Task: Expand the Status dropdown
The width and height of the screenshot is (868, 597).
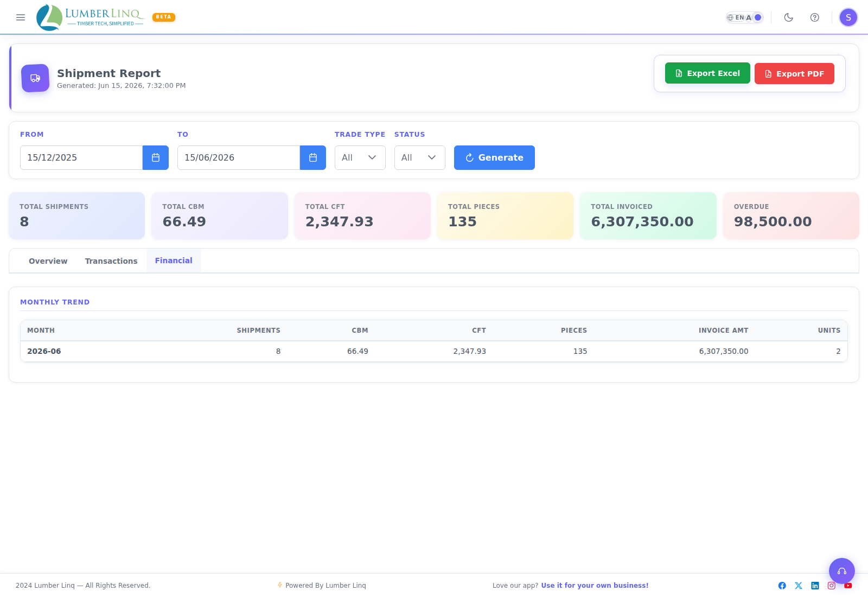Action: [420, 157]
